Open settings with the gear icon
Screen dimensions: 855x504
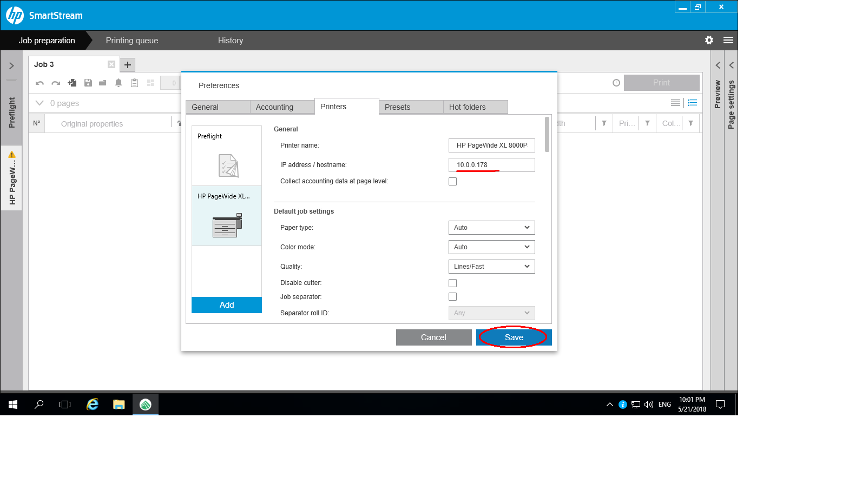click(x=709, y=40)
